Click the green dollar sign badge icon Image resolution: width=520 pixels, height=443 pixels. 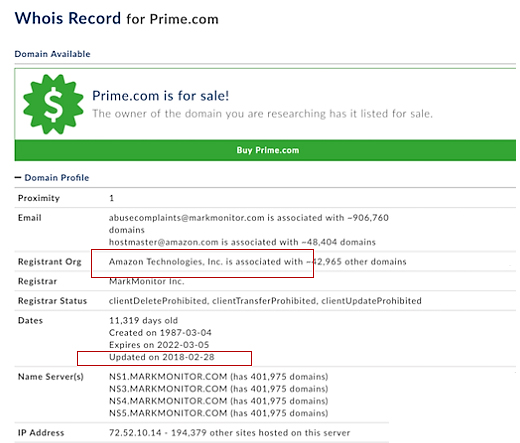point(53,104)
